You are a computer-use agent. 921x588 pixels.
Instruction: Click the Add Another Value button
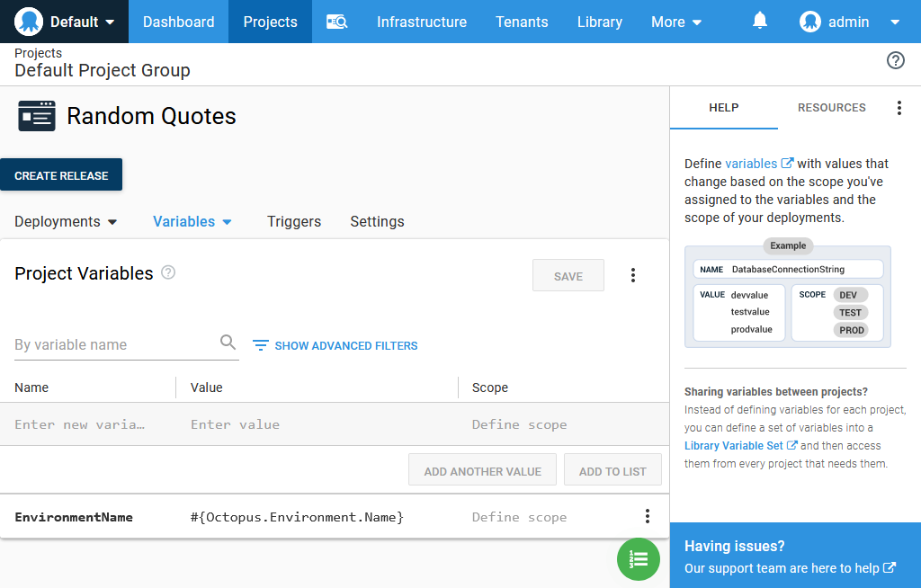(482, 470)
